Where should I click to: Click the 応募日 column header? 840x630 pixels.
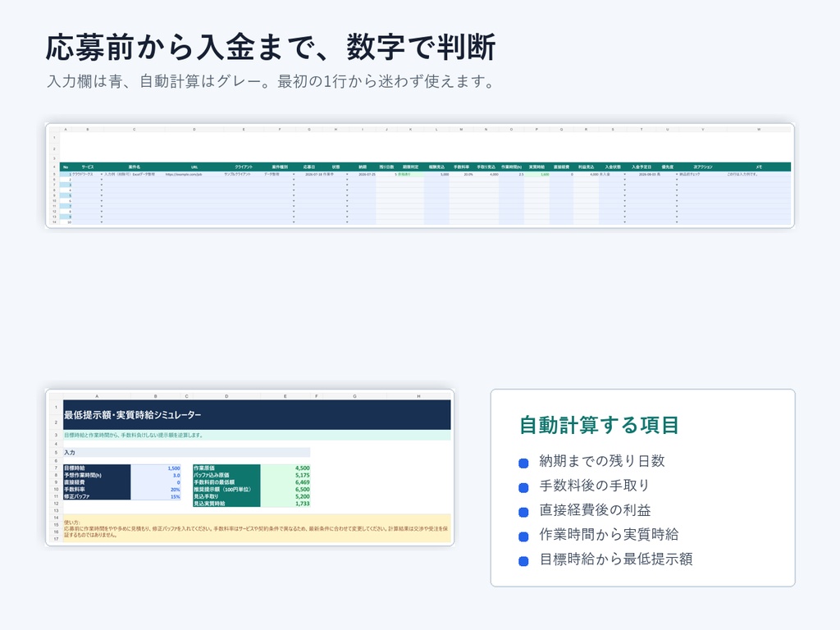(309, 167)
